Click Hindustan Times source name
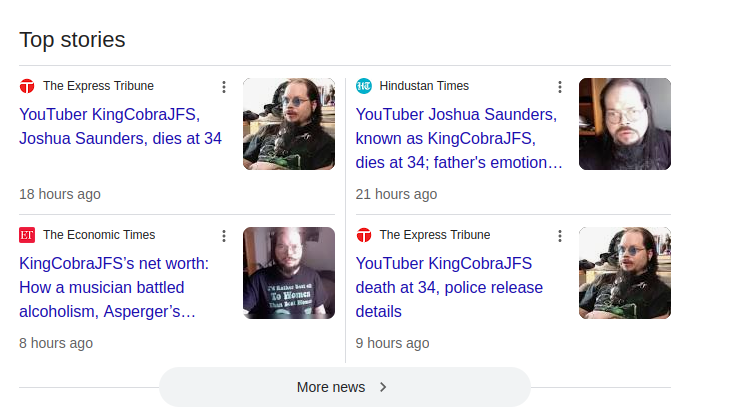The image size is (744, 418). coord(424,86)
